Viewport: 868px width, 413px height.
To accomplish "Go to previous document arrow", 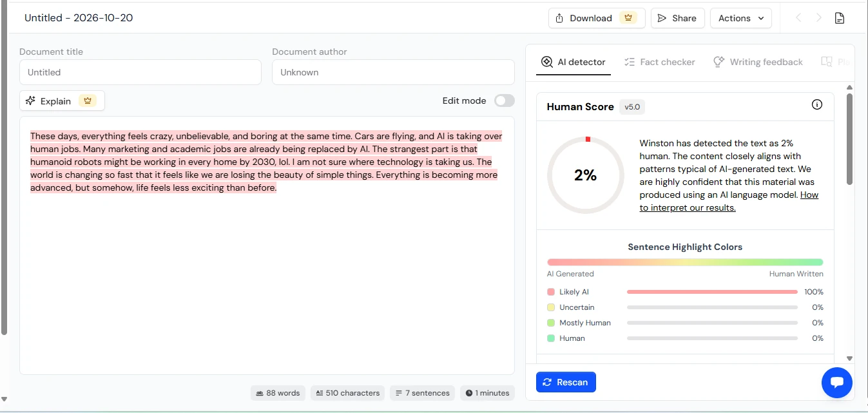I will (x=798, y=18).
